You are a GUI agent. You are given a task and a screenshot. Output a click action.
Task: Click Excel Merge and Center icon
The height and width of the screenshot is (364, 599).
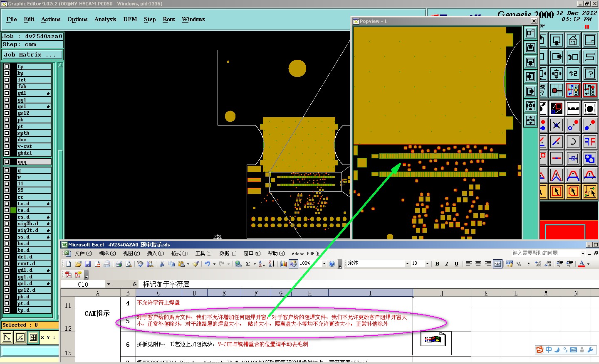pyautogui.click(x=498, y=264)
